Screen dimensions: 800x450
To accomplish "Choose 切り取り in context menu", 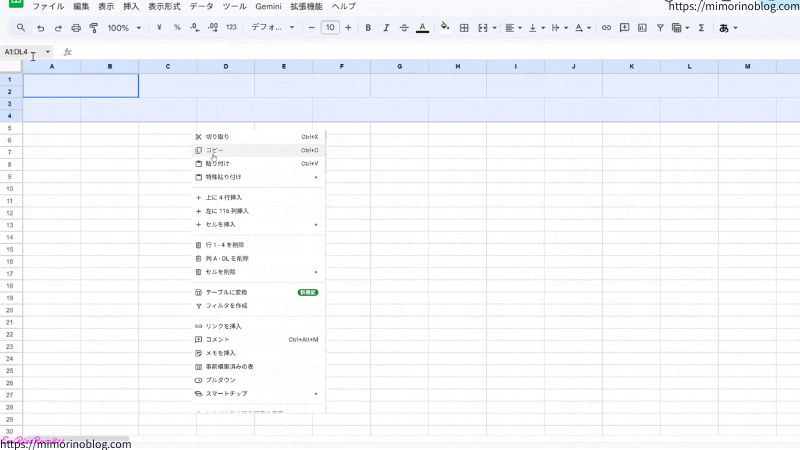I will (x=258, y=137).
